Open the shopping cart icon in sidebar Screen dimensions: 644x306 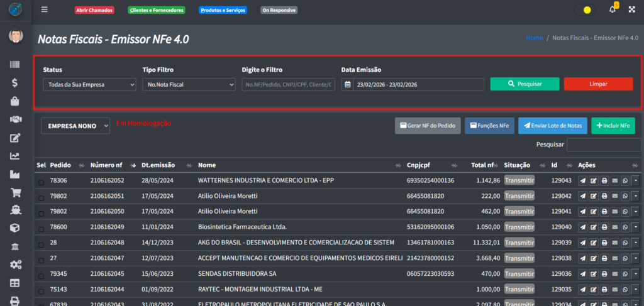(15, 193)
